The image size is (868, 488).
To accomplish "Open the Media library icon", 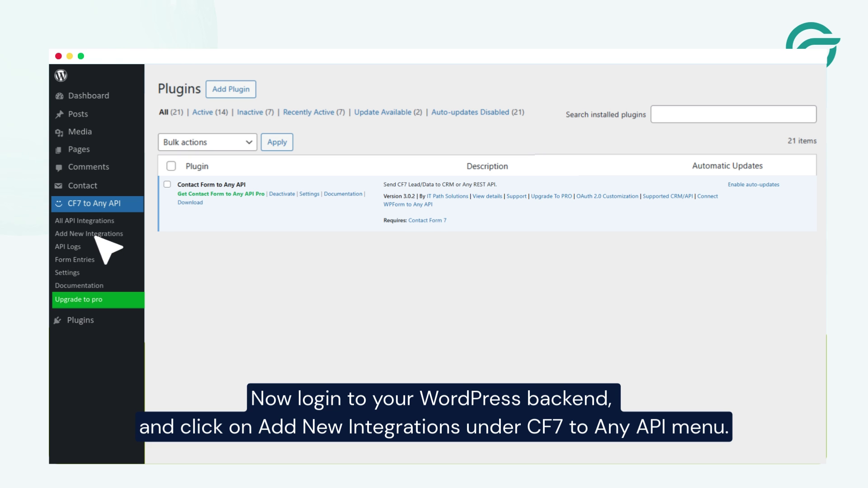I will coord(59,131).
